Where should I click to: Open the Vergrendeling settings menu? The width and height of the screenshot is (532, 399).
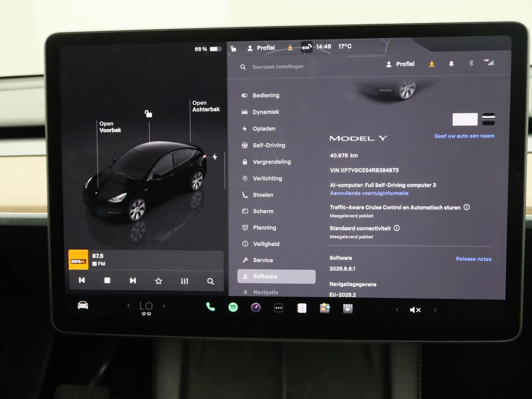coord(266,162)
